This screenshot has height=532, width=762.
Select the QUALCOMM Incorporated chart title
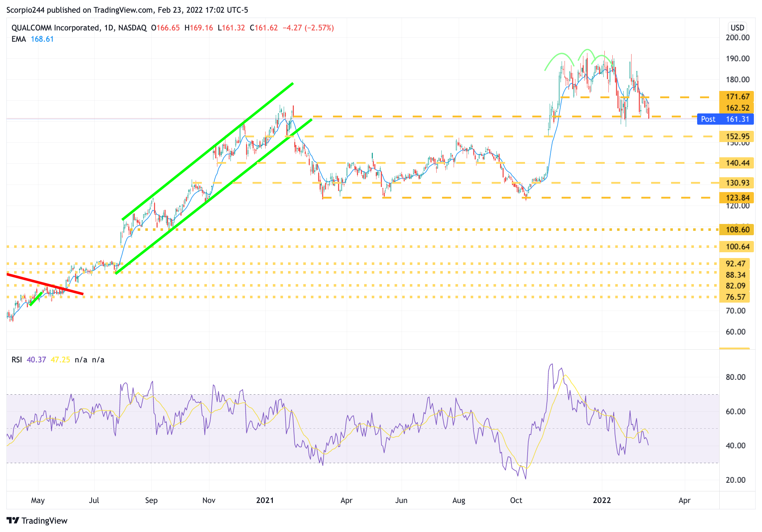coord(55,28)
